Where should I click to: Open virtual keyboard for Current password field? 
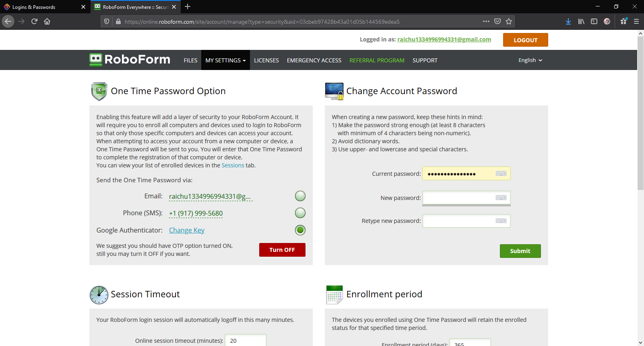point(501,173)
